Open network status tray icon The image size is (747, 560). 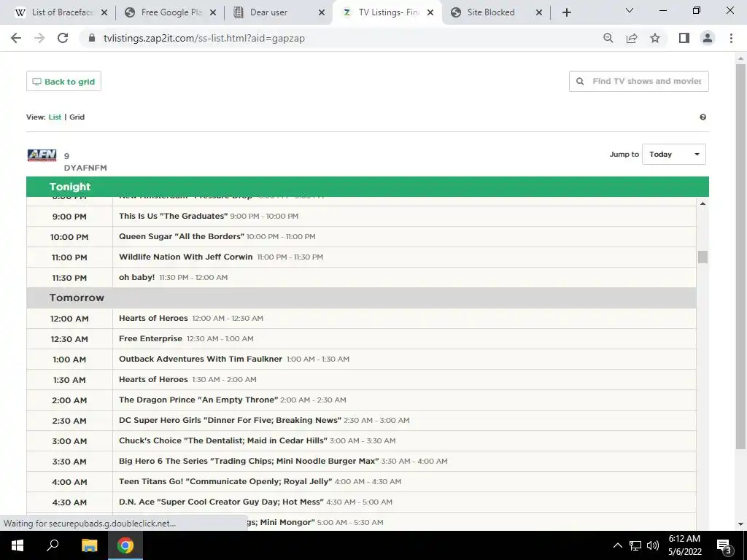point(635,545)
